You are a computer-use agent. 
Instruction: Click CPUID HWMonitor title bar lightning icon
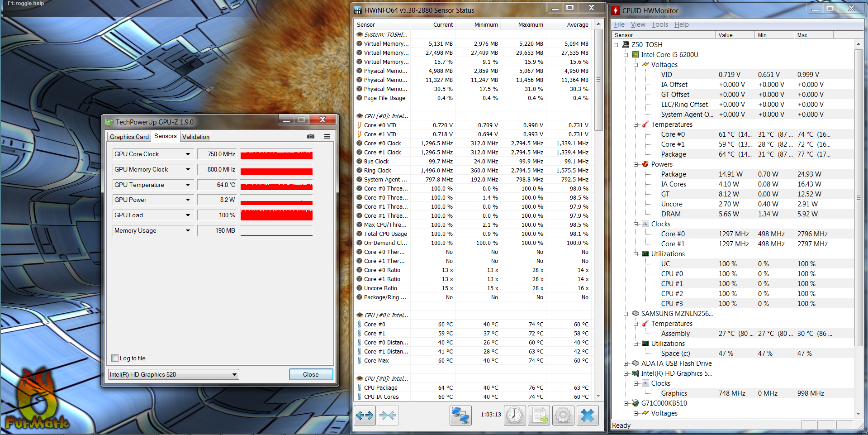[616, 10]
